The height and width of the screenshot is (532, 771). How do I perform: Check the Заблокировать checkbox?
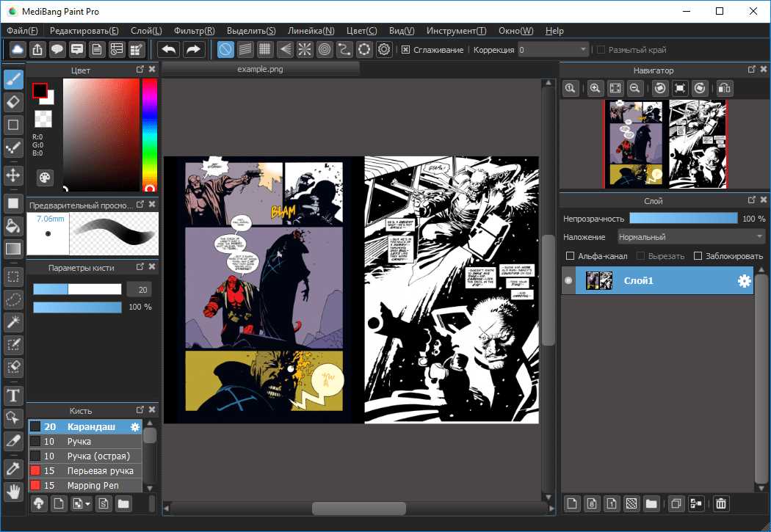698,256
